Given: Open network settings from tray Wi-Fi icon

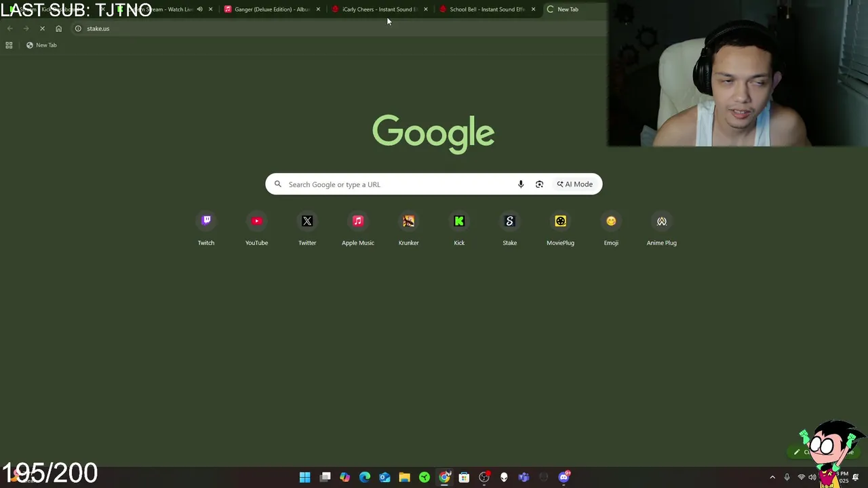Looking at the screenshot, I should tap(801, 477).
